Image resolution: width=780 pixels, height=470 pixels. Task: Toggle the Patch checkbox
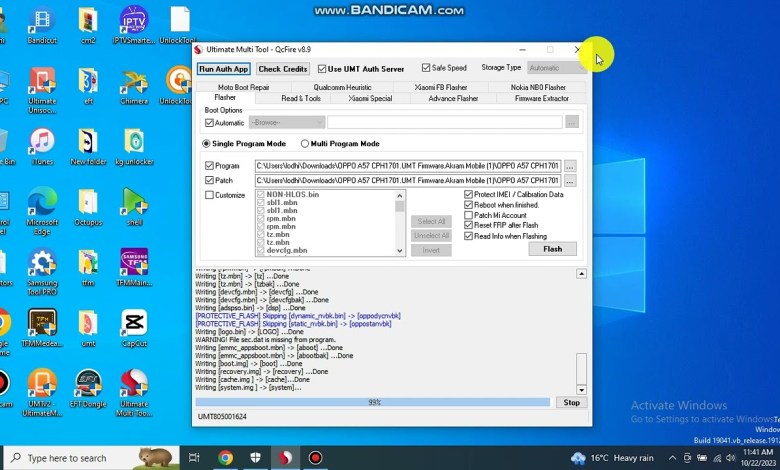click(x=209, y=180)
